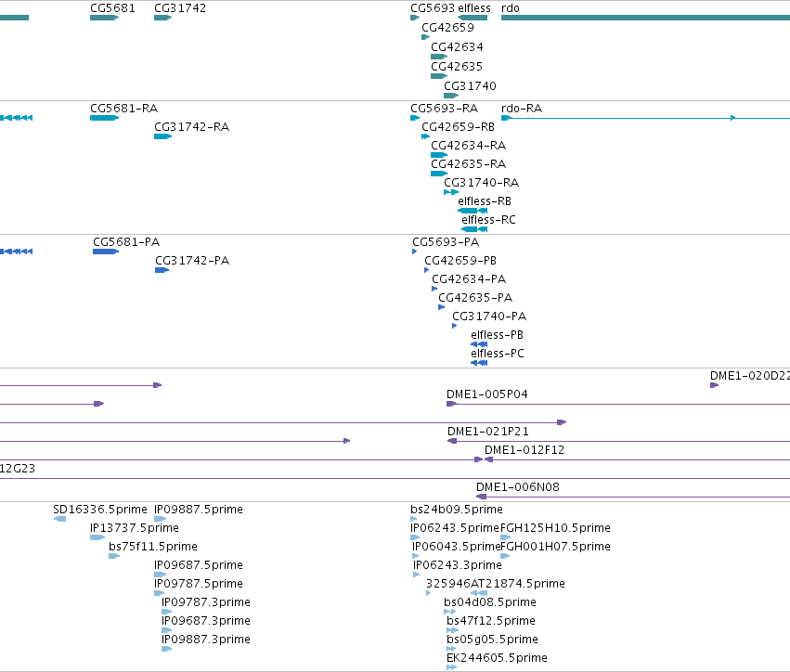The width and height of the screenshot is (790, 672).
Task: Click the CG5693-PA protein label
Action: click(446, 242)
